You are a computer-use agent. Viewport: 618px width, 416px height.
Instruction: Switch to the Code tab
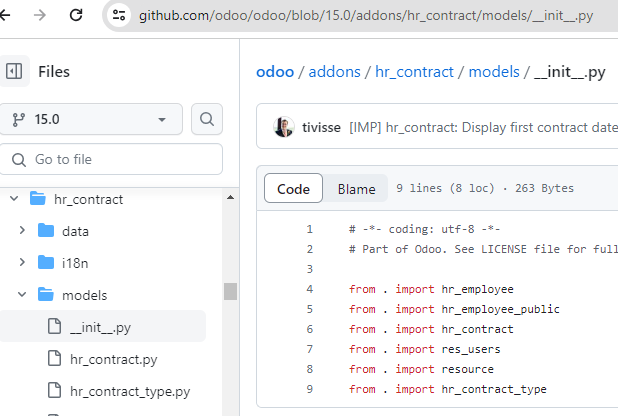pos(293,188)
